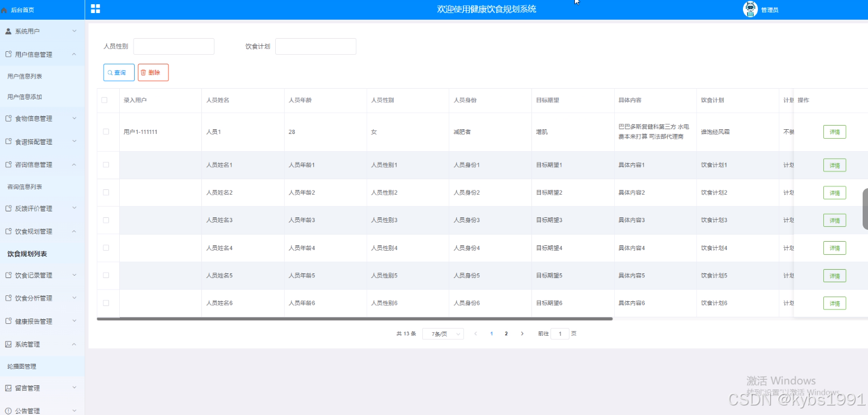
Task: Expand the 系统用户 menu chevron
Action: tap(74, 31)
